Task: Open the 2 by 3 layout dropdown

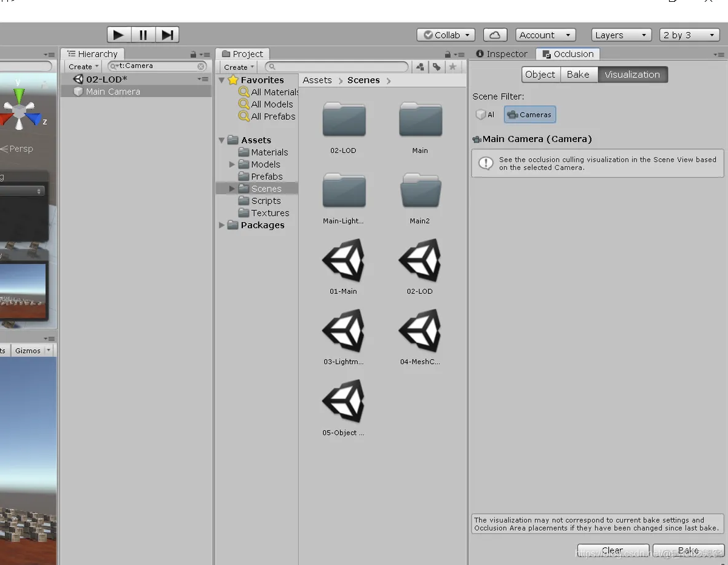Action: 689,35
